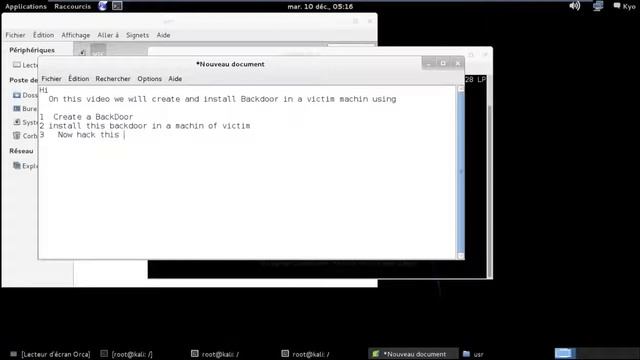The width and height of the screenshot is (640, 360).
Task: Maximize the Nouveau document window
Action: click(x=443, y=63)
